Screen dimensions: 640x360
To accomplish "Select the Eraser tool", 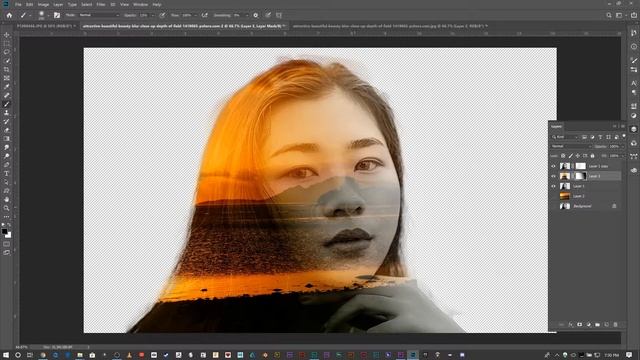I will 7,130.
